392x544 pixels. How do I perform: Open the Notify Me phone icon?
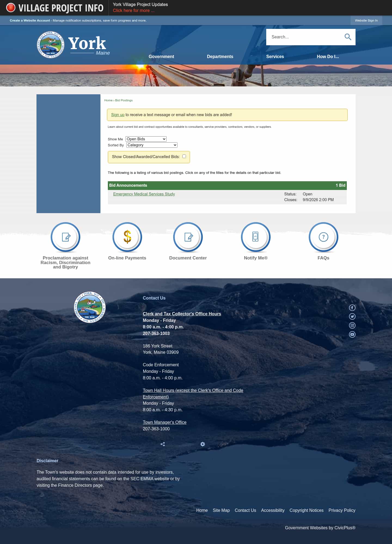pos(256,237)
